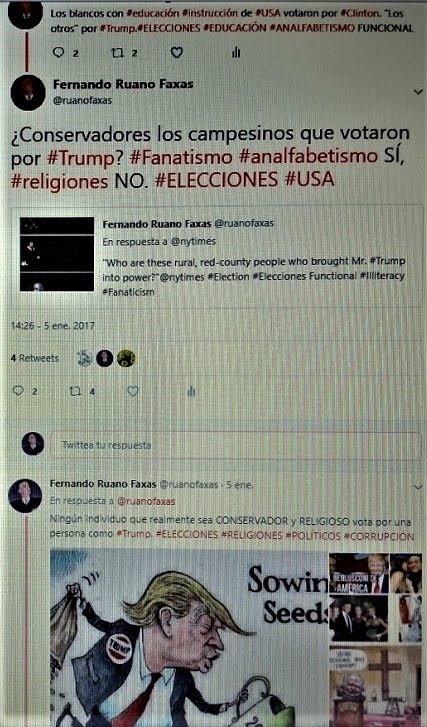Like the main tweet dated 5 ene. 2017
The image size is (427, 727).
pyautogui.click(x=133, y=391)
